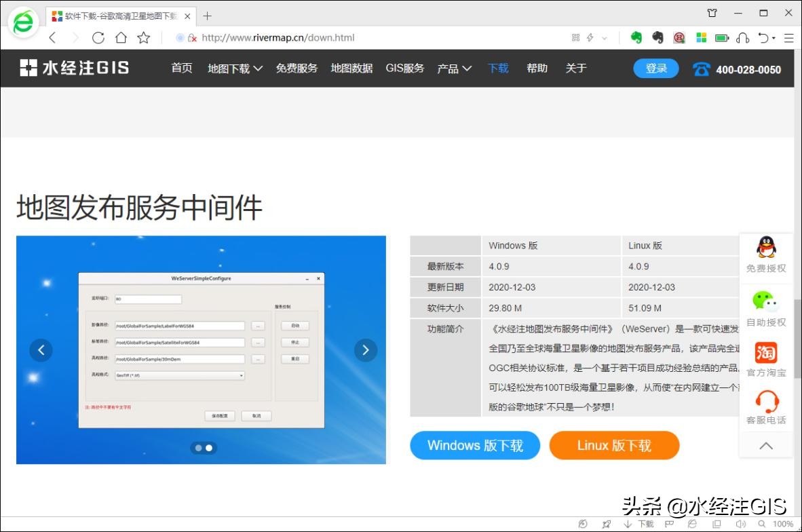Click the green battery extension icon
Screen dimensions: 802x532
tap(722, 38)
